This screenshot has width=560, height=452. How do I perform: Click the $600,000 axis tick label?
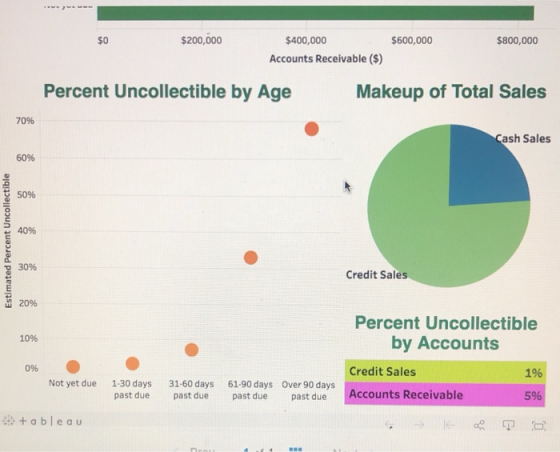412,40
